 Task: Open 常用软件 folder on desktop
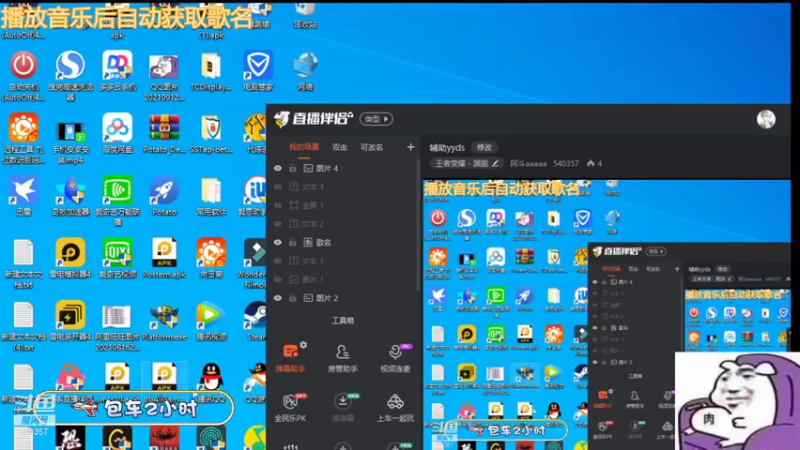coord(211,196)
